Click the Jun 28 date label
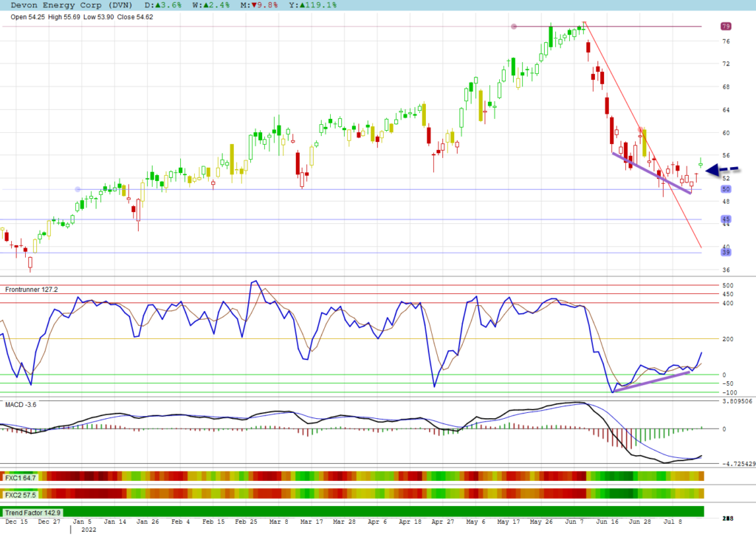The height and width of the screenshot is (543, 756). click(639, 522)
